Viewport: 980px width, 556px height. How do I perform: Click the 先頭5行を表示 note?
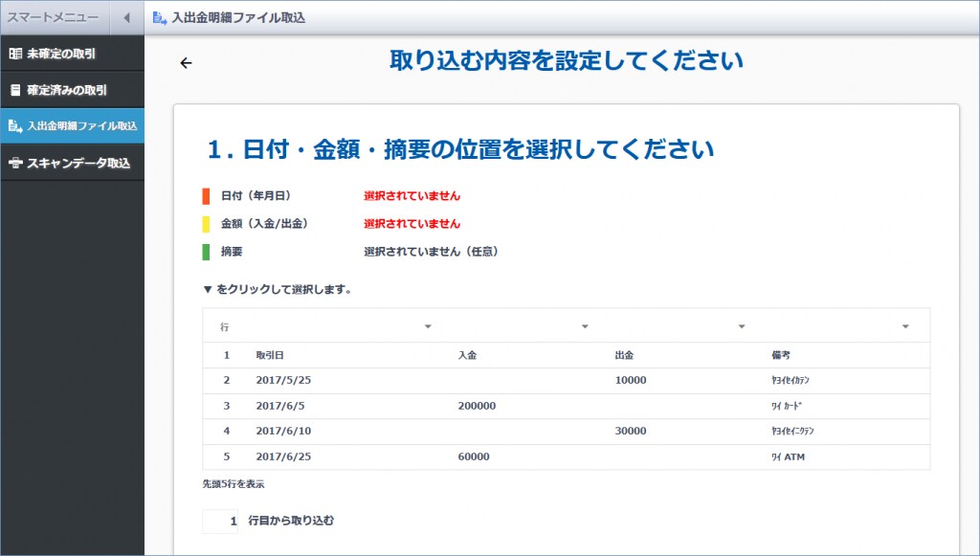click(x=234, y=484)
